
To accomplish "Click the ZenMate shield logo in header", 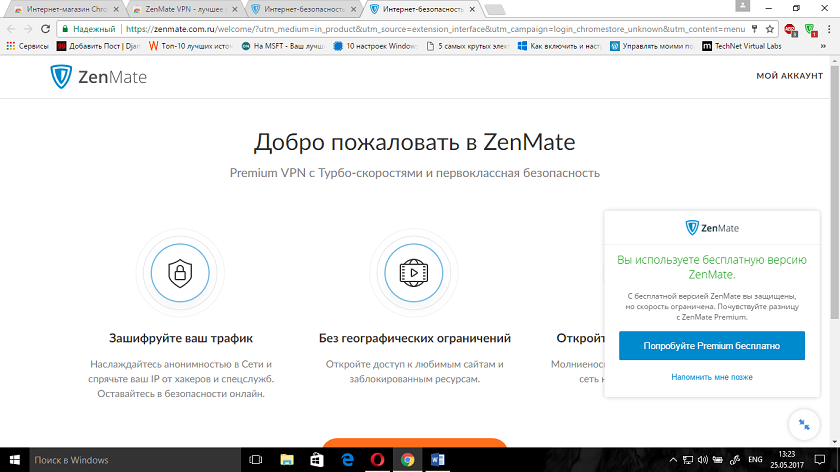I will (x=60, y=77).
